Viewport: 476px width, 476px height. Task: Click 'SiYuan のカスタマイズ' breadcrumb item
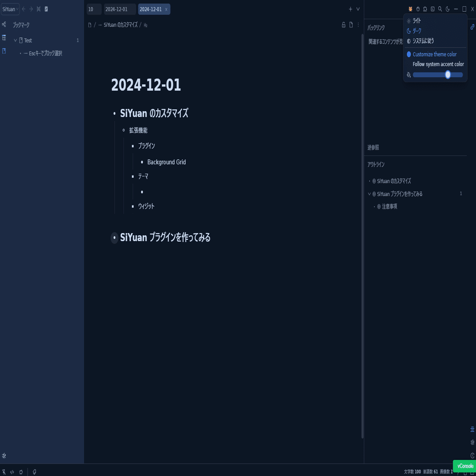coord(121,25)
